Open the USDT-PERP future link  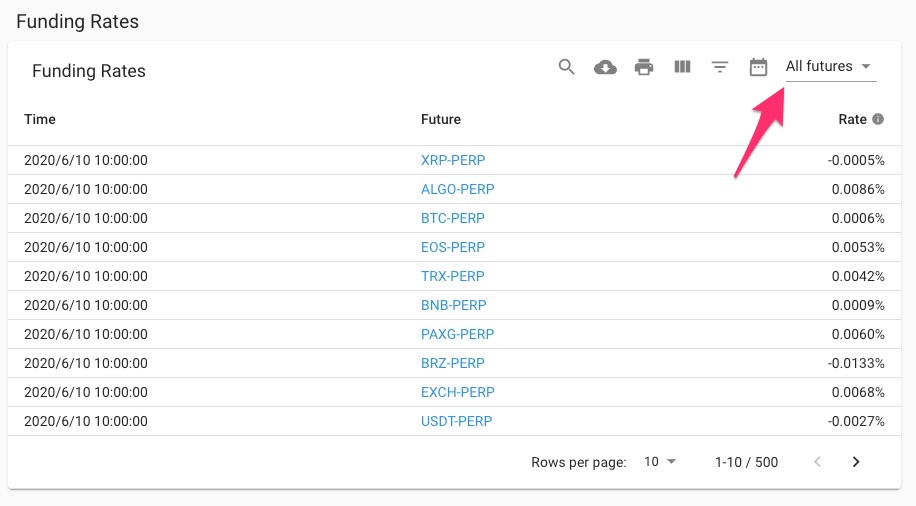click(x=456, y=421)
